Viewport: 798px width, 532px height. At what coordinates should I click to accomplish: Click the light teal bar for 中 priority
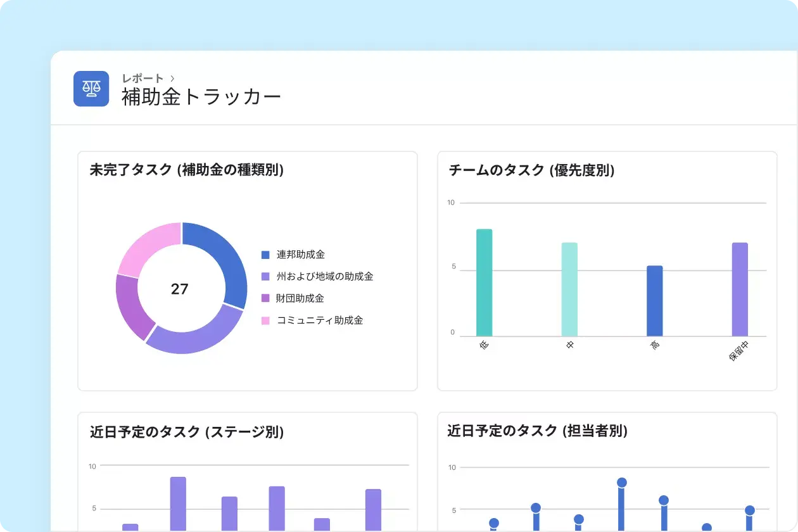pos(569,289)
